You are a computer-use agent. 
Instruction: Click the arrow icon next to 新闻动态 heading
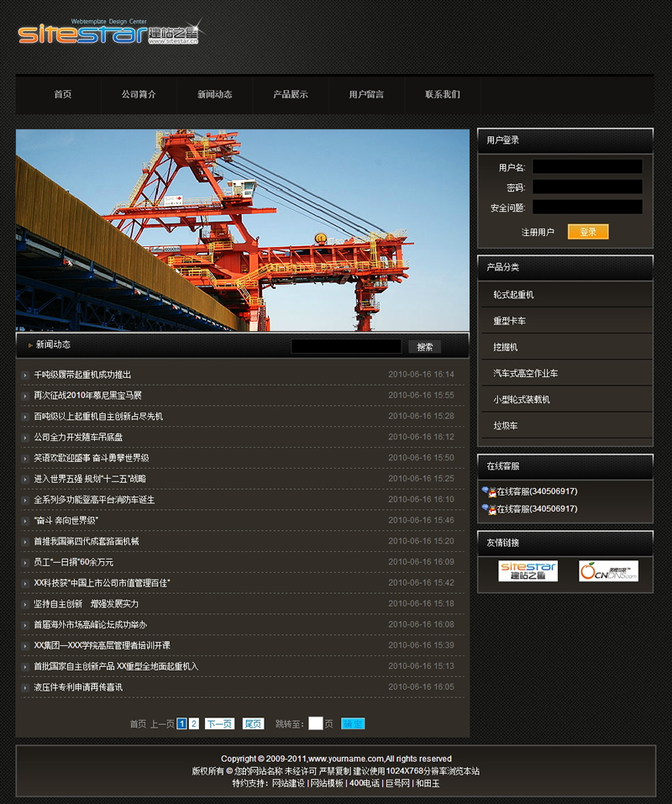[30, 345]
